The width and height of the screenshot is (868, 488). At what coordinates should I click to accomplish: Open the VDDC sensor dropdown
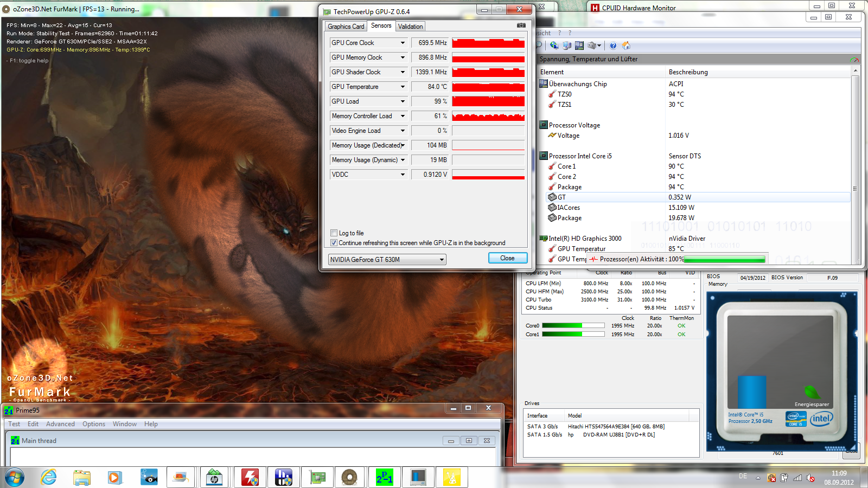pos(403,175)
